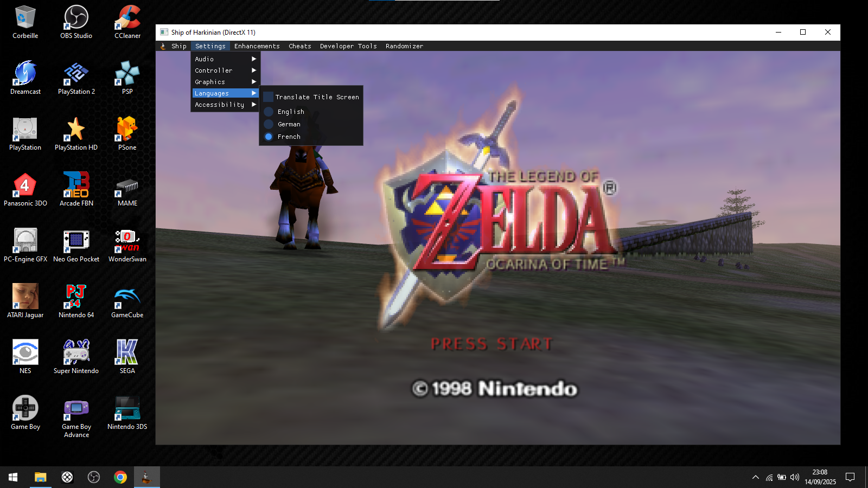Screen dimensions: 868x488
Task: Open the Corbeille recycle bin icon
Action: click(x=25, y=22)
